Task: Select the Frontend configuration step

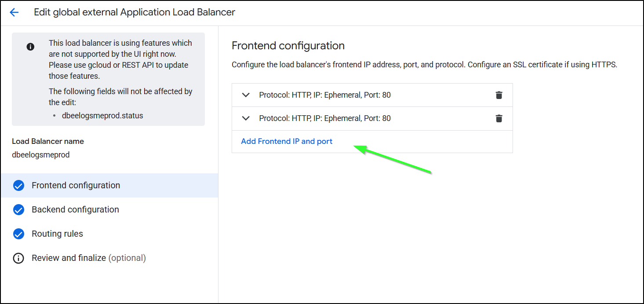Action: click(x=76, y=186)
